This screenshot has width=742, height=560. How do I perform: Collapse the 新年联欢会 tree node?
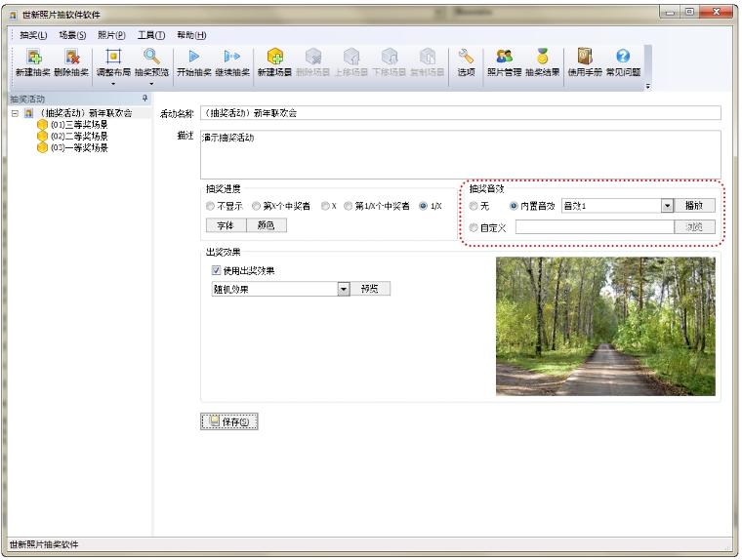15,113
